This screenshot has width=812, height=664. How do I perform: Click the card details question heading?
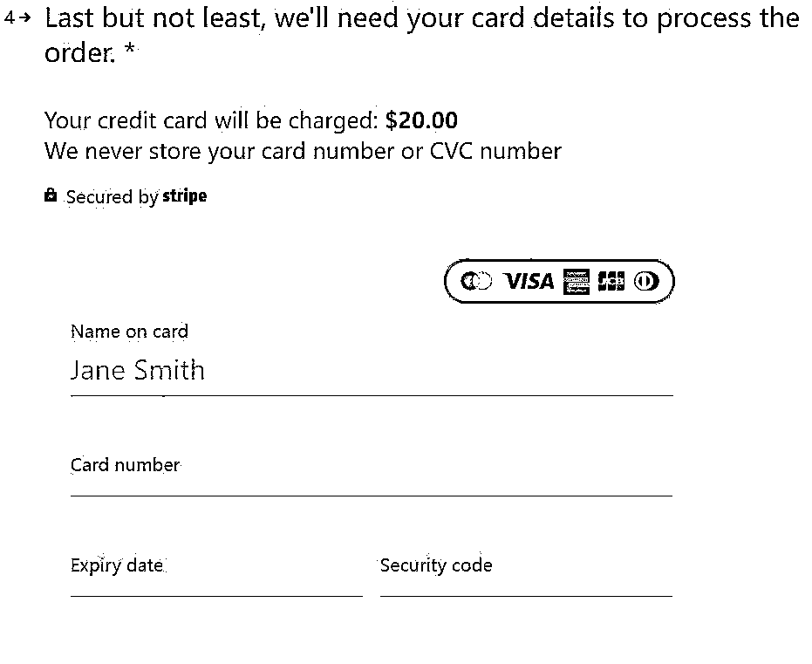[x=422, y=35]
